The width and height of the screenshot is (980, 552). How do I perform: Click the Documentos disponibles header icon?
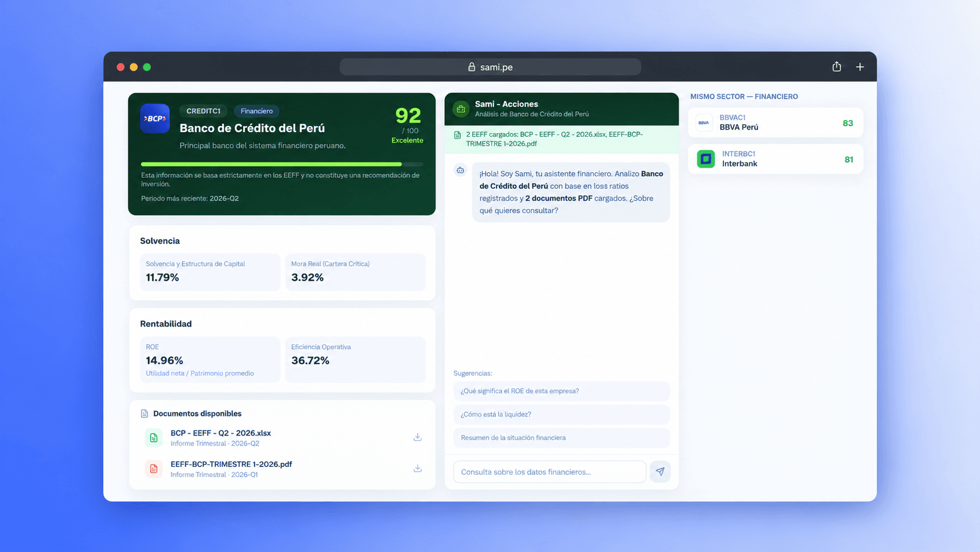click(x=144, y=414)
